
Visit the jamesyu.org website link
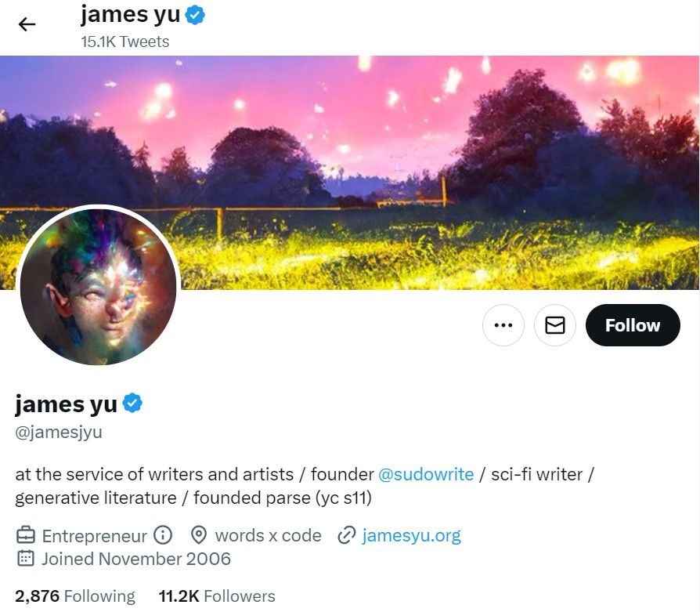(x=411, y=535)
